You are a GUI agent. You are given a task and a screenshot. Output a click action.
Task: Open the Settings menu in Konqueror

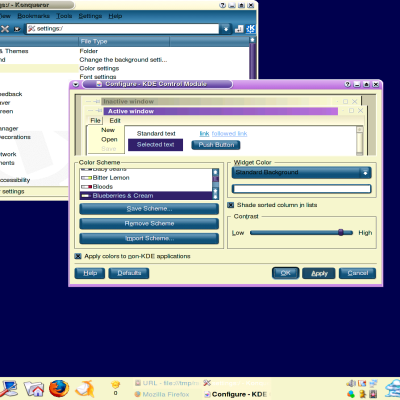click(x=90, y=16)
